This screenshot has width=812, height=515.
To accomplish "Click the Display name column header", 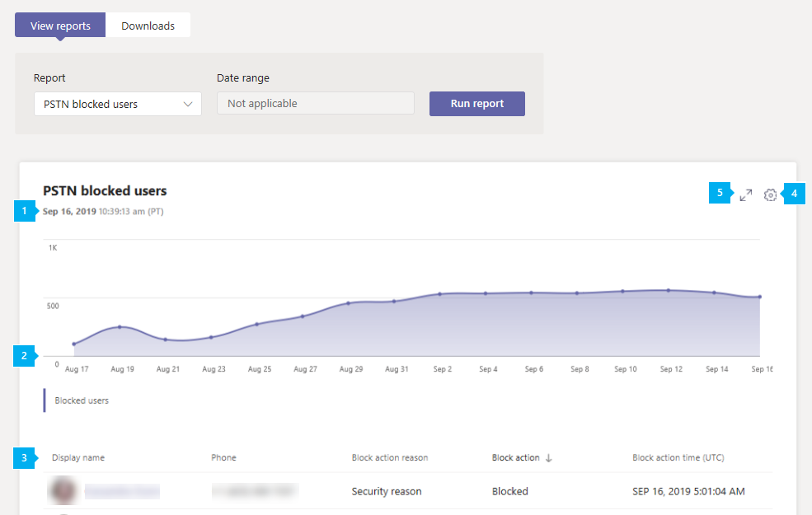I will tap(78, 457).
